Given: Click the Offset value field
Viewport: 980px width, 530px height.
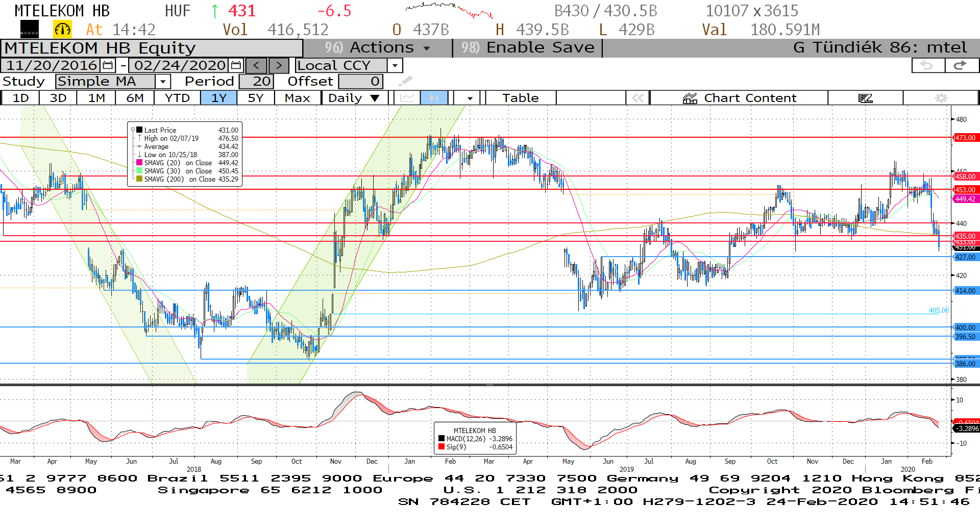Looking at the screenshot, I should (360, 82).
